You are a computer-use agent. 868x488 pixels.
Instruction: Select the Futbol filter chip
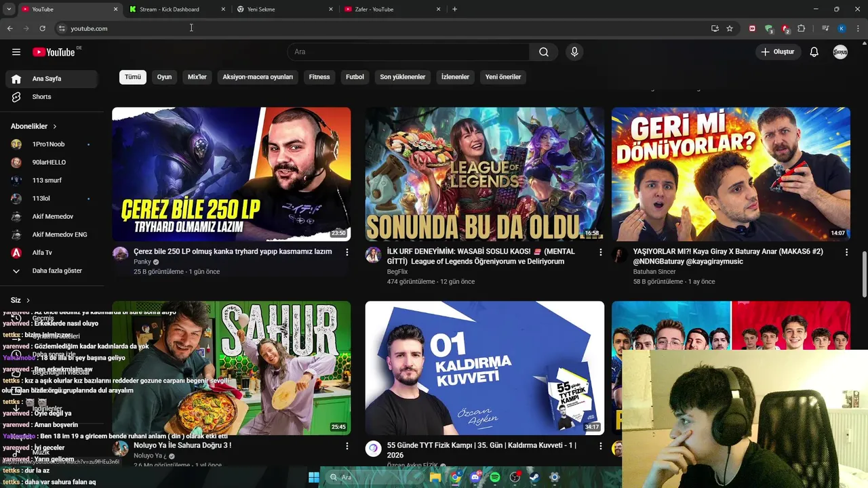click(x=355, y=77)
